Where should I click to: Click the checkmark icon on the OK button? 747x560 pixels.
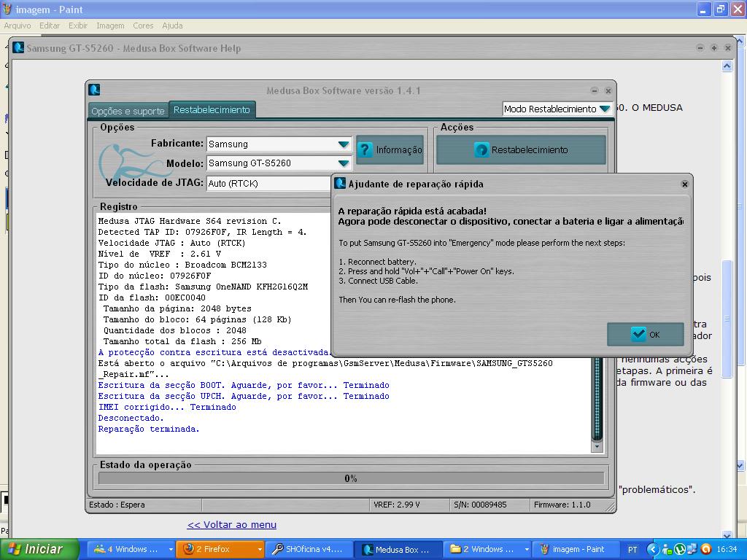click(x=638, y=334)
